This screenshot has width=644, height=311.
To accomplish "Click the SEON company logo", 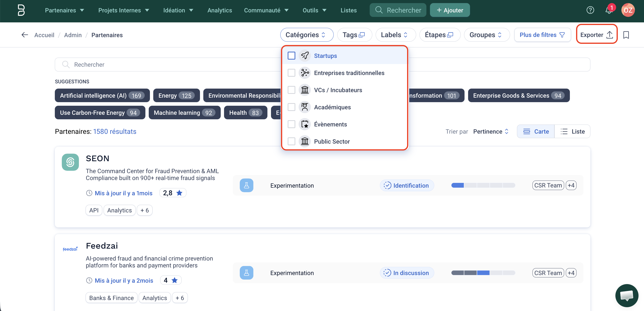I will pyautogui.click(x=70, y=162).
